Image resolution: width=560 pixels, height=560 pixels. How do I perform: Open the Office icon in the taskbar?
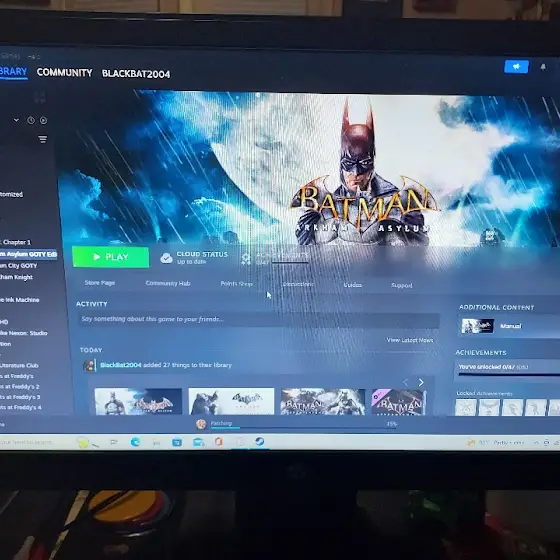[x=219, y=442]
